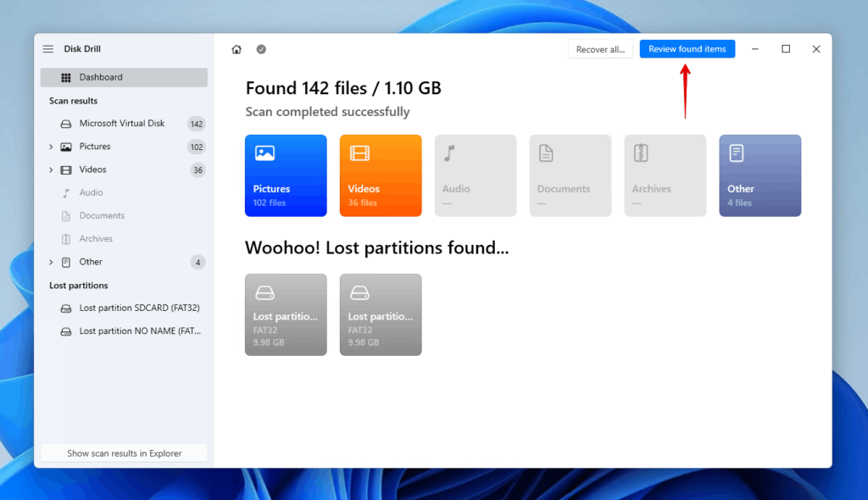The image size is (868, 500).
Task: Open Show scan results in Explorer
Action: pos(123,453)
